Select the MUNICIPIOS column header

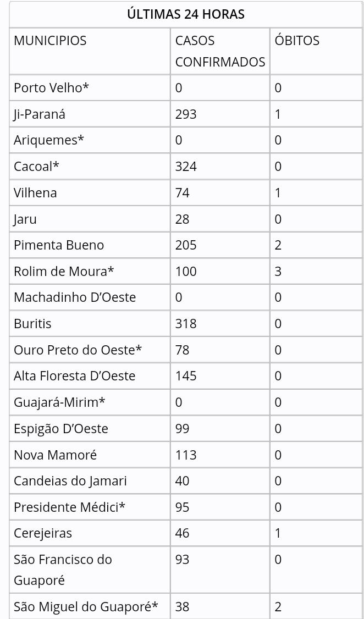[50, 41]
